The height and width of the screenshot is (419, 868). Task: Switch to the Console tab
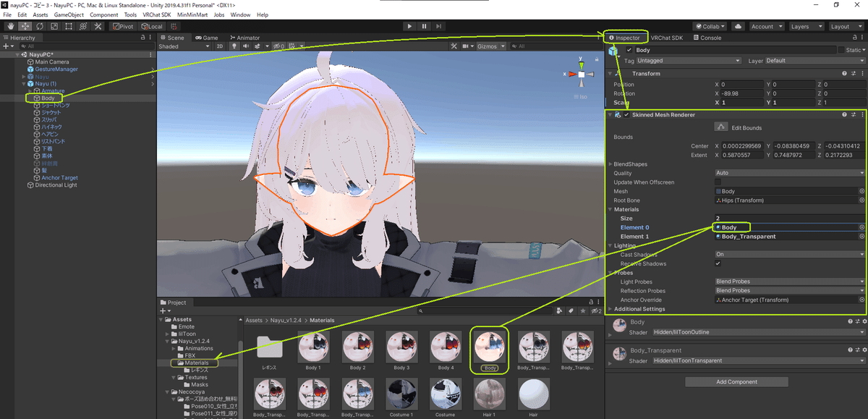707,38
